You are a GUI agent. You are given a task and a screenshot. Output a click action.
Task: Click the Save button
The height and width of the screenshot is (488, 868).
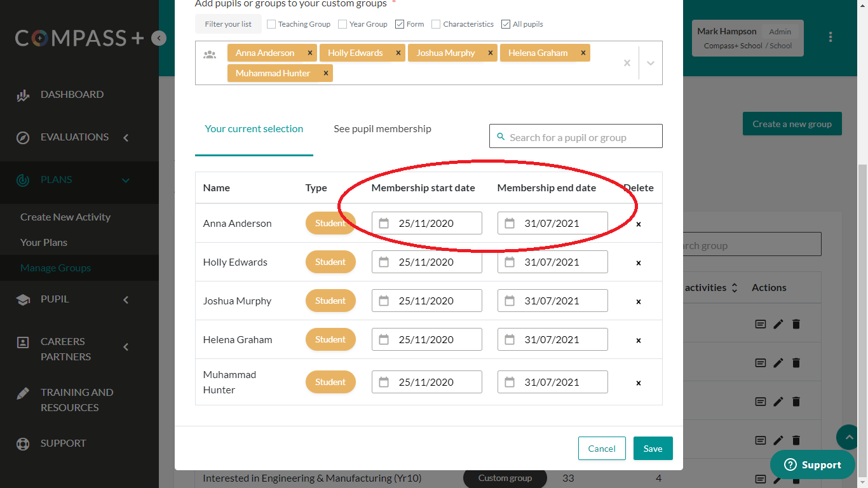[x=653, y=449]
